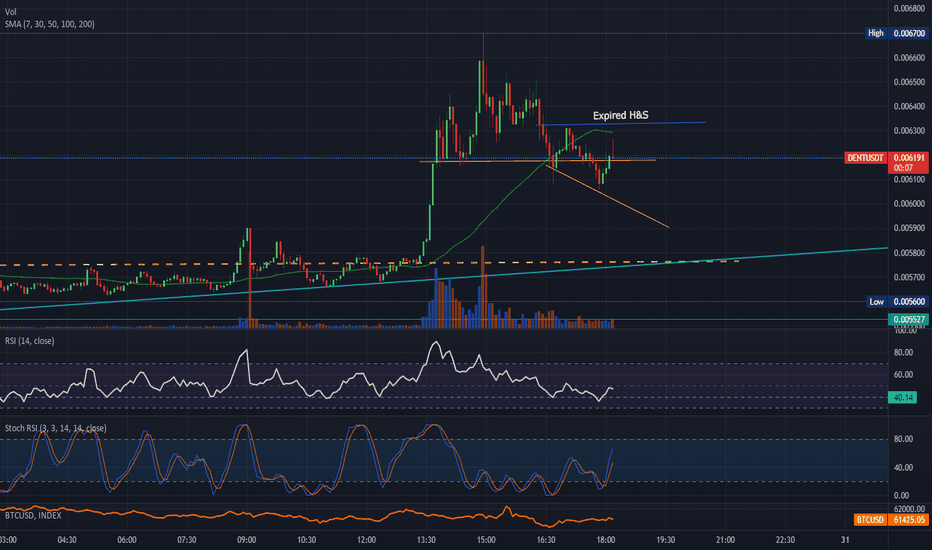The height and width of the screenshot is (550, 932).
Task: Click the 0.005527 green price label
Action: click(908, 319)
